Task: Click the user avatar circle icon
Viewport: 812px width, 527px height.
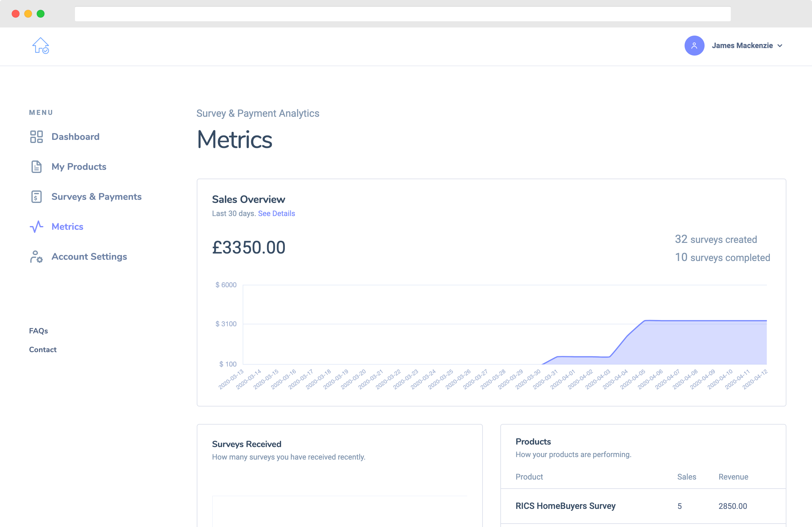Action: click(x=694, y=46)
